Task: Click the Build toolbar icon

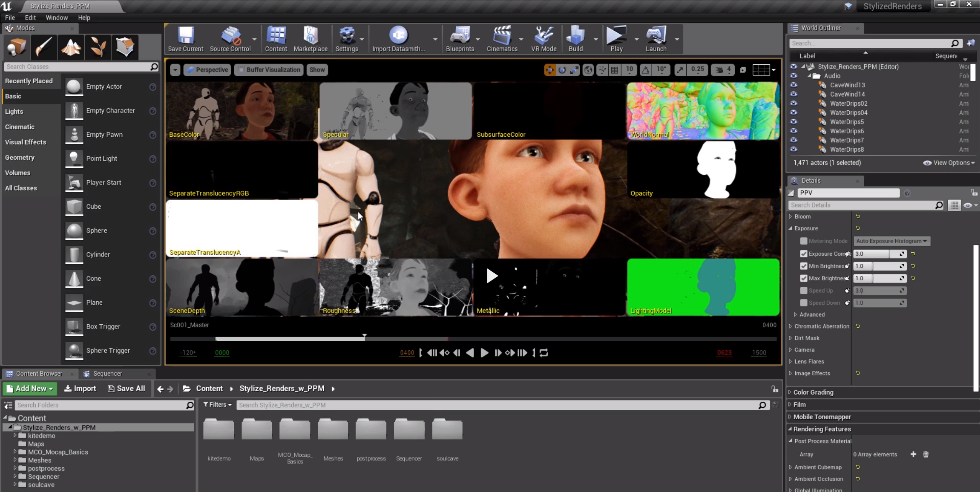Action: click(575, 36)
